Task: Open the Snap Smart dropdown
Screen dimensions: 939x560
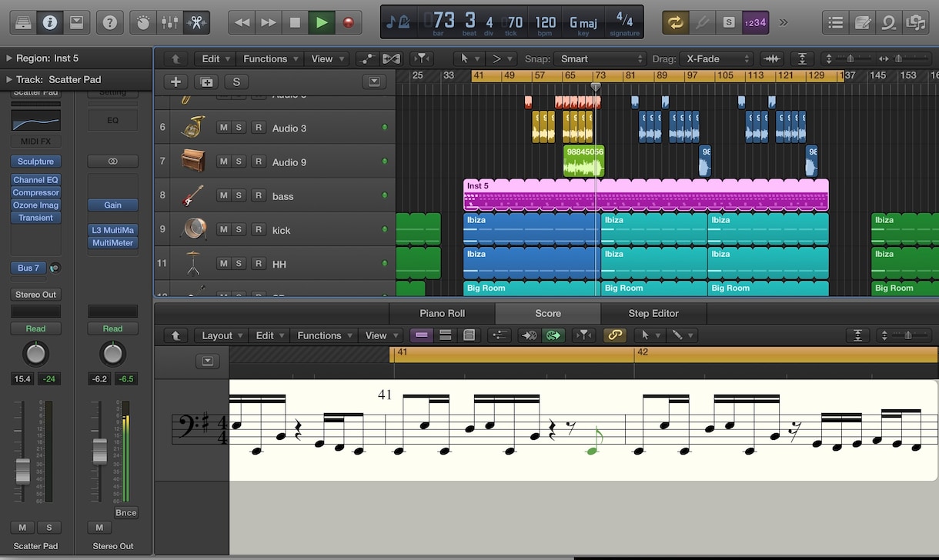Action: [x=600, y=58]
